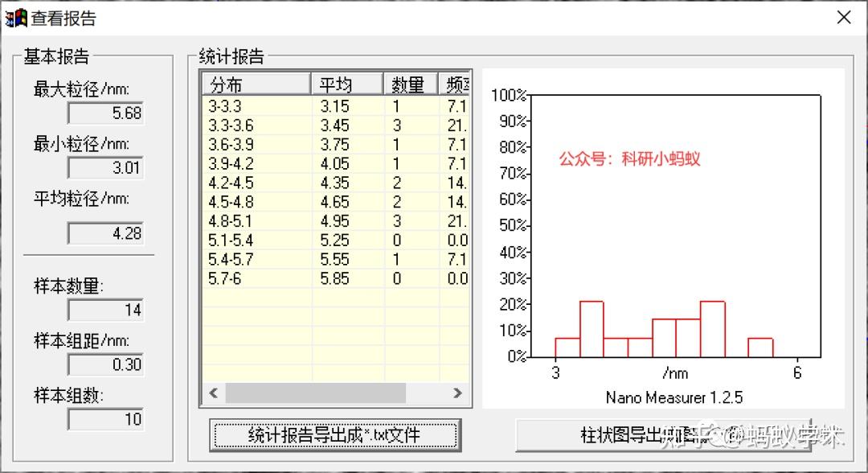Click the left scroll arrow of the table scrollbar
The width and height of the screenshot is (868, 473).
(x=213, y=393)
